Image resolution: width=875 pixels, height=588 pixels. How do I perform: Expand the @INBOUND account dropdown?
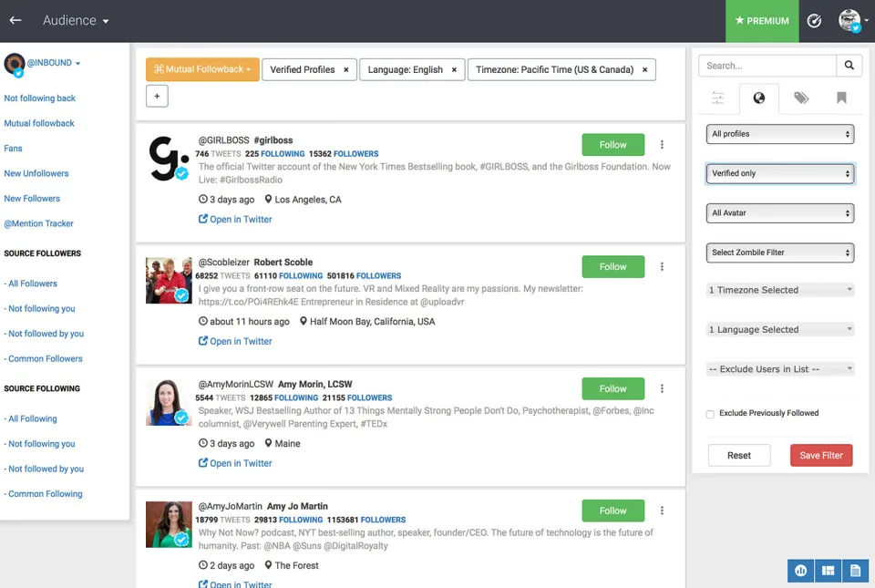pos(54,63)
